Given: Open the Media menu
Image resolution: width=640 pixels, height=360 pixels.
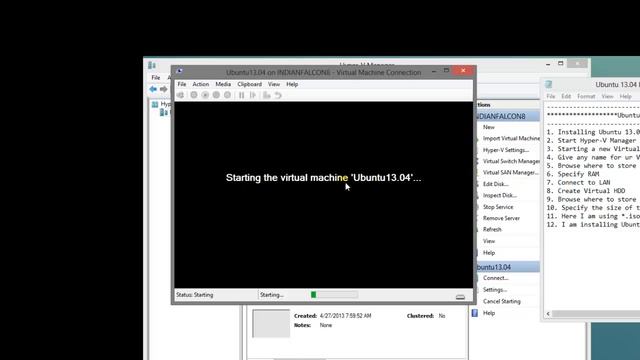Looking at the screenshot, I should pos(223,84).
